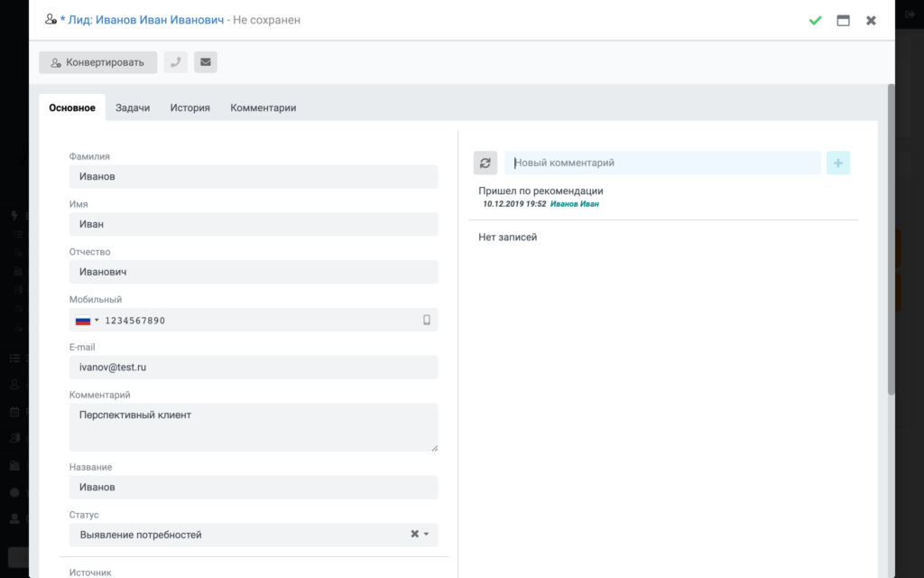This screenshot has width=924, height=578.
Task: Click the Нет записей text
Action: click(508, 238)
